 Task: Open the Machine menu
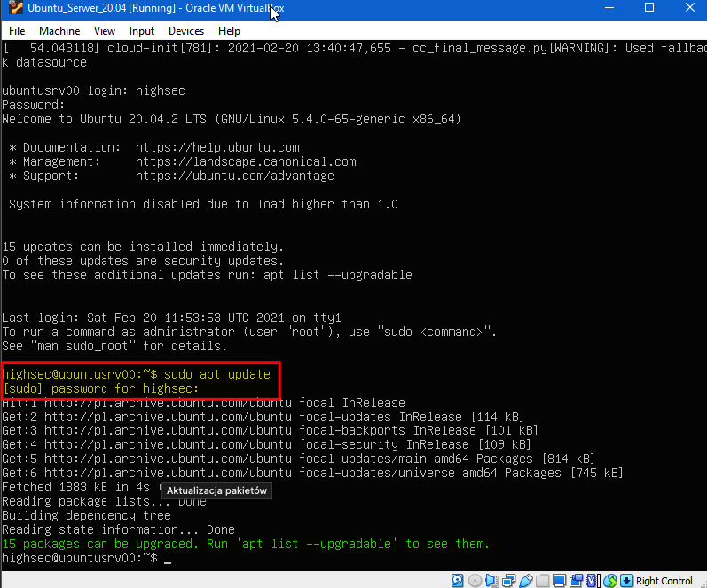pos(59,31)
